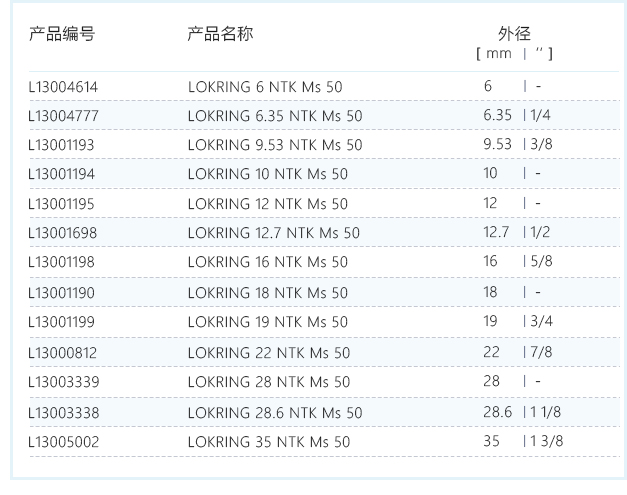Click product number L13001193

point(61,145)
